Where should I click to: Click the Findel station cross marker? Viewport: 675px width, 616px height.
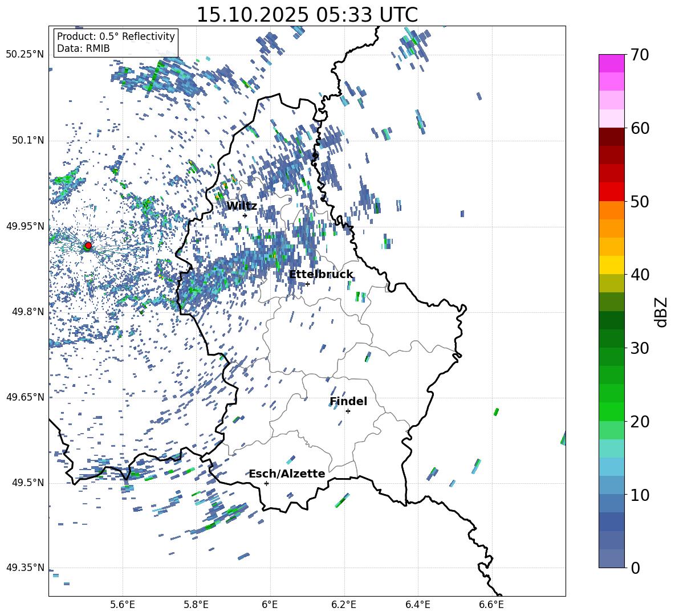pos(348,411)
